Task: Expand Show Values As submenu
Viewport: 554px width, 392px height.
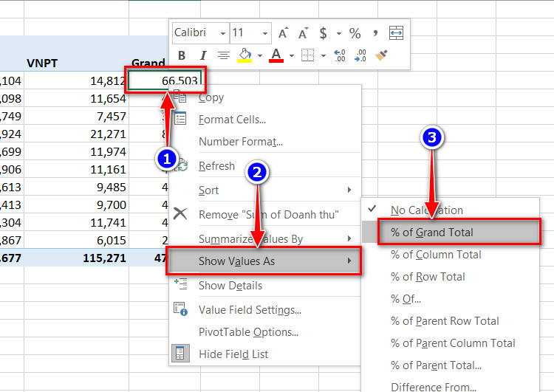Action: pyautogui.click(x=264, y=261)
